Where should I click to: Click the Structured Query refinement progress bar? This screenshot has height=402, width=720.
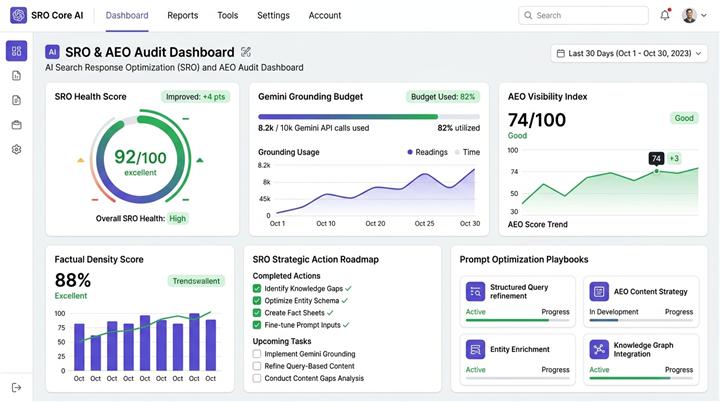click(x=518, y=320)
